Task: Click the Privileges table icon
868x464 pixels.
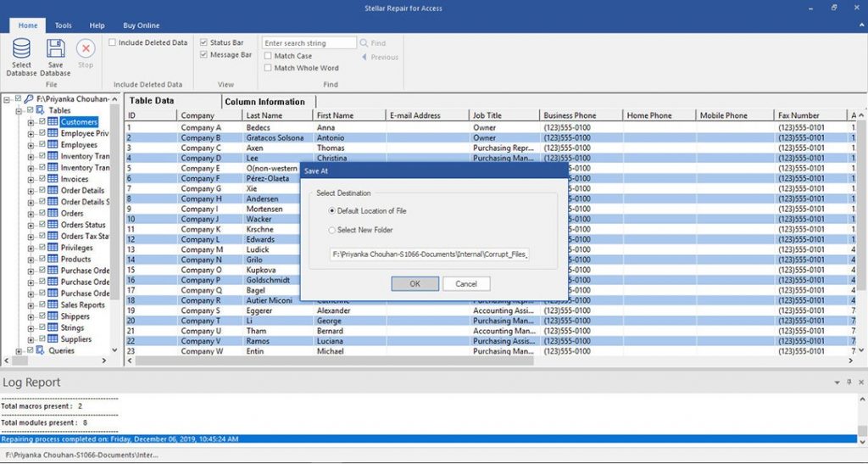Action: click(53, 248)
